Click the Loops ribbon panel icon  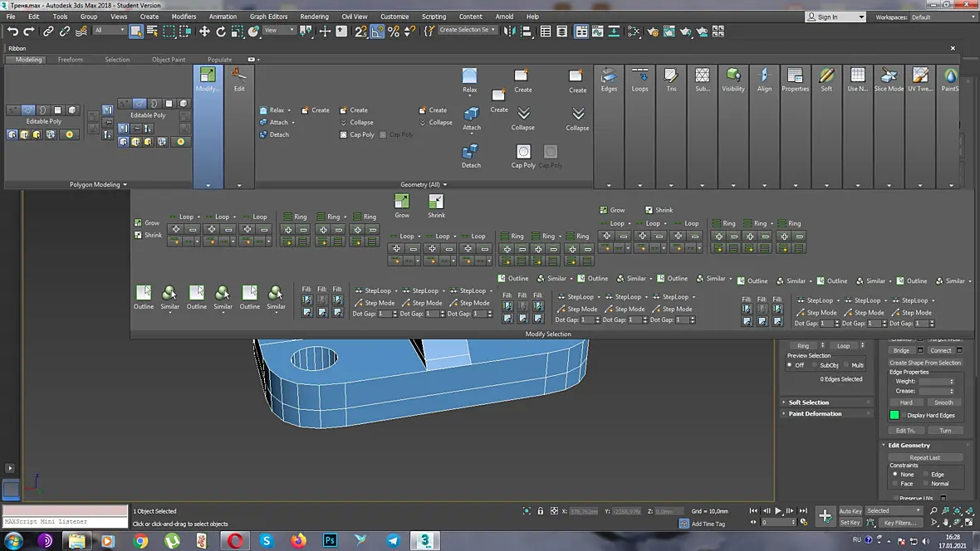pos(639,80)
